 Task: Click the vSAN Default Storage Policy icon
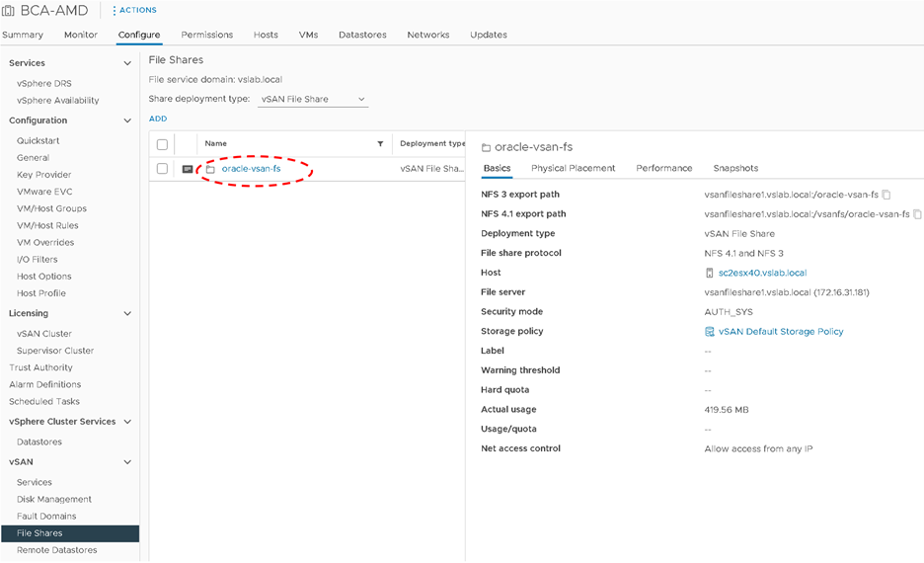click(710, 332)
